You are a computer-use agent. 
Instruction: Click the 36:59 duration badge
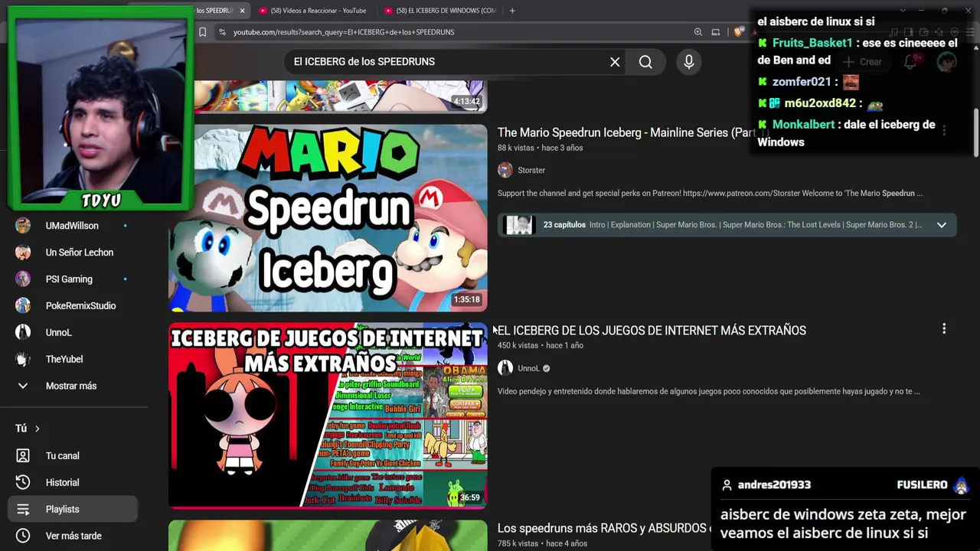tap(470, 497)
